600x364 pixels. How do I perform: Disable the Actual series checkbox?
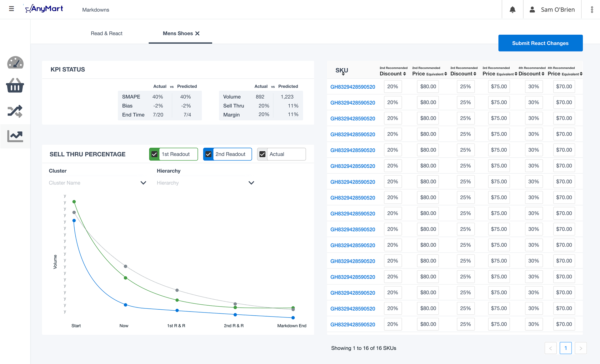pos(262,154)
